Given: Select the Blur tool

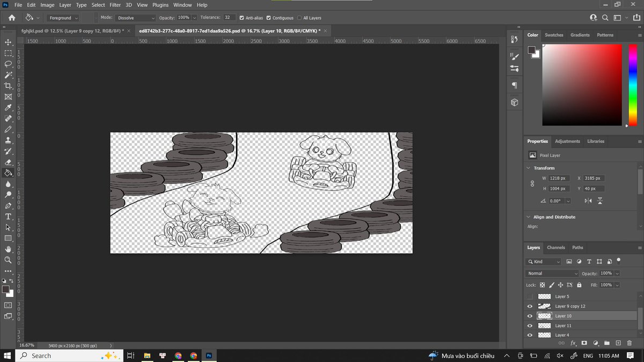Looking at the screenshot, I should coord(8,184).
